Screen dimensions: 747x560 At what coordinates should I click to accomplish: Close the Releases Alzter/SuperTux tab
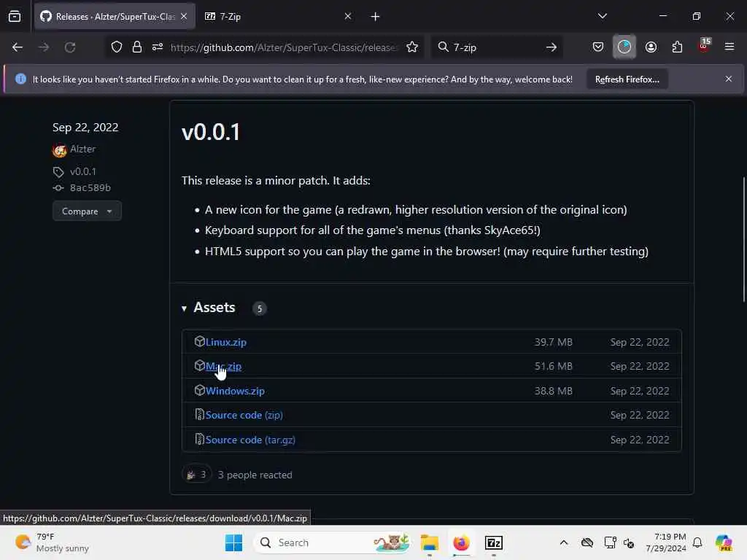184,16
